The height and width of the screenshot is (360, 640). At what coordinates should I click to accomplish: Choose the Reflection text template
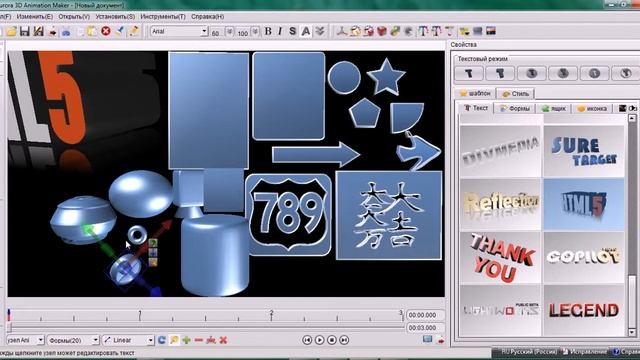point(501,204)
